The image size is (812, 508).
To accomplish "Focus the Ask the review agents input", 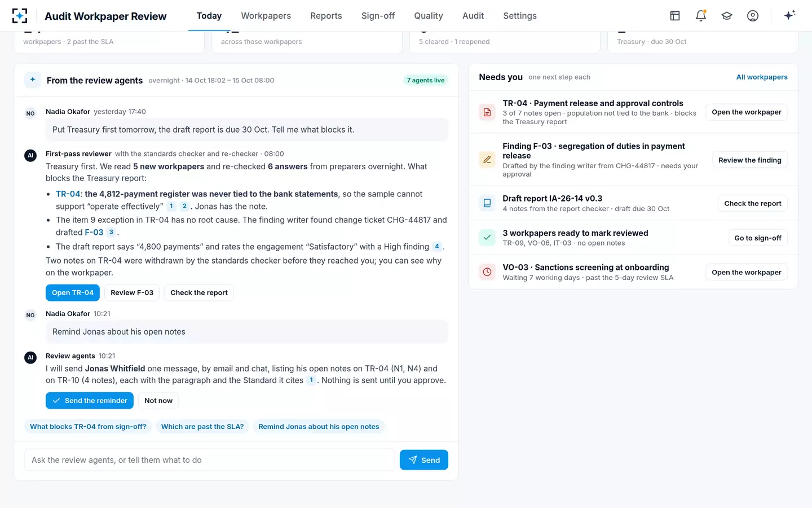I will pos(210,460).
